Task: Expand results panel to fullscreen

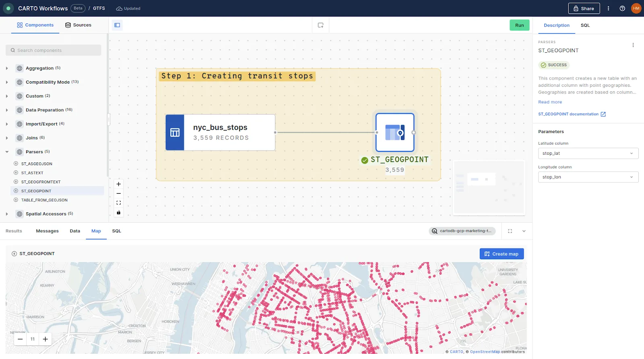Action: click(510, 231)
